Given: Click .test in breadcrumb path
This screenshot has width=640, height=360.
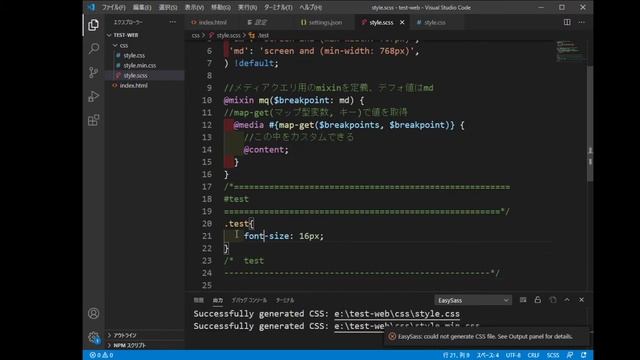Looking at the screenshot, I should [263, 36].
